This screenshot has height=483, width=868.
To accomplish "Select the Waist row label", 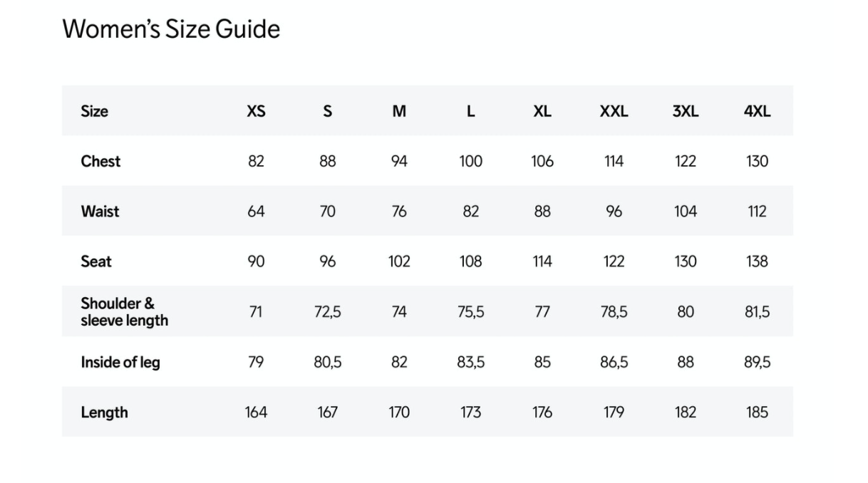I will (100, 212).
